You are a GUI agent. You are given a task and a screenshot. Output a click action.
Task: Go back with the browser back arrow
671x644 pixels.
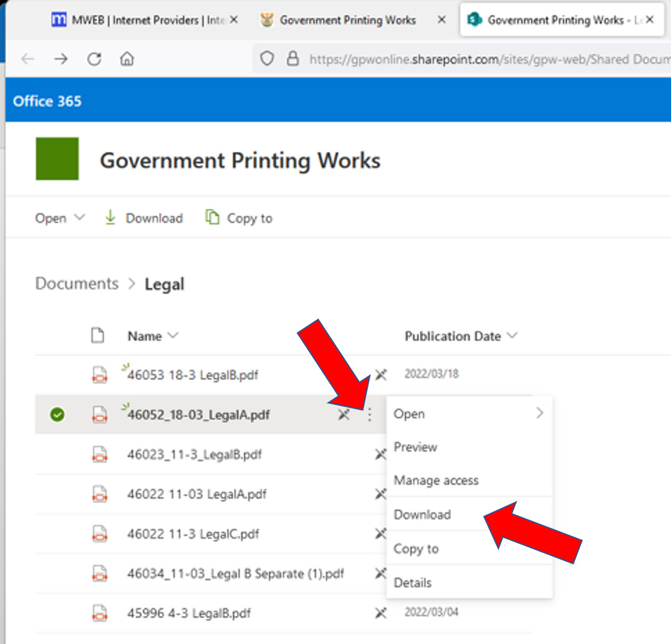pyautogui.click(x=28, y=59)
